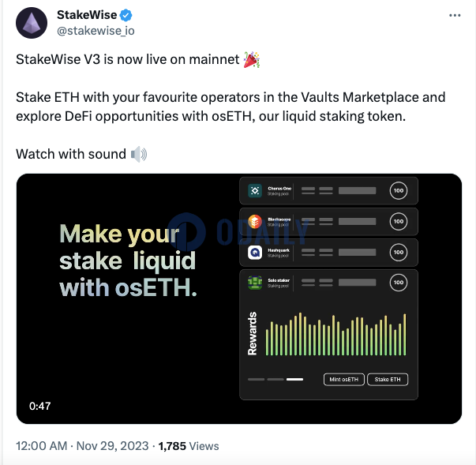Click the Blockscape orange logo icon
Screen dimensions: 476x465
click(255, 222)
